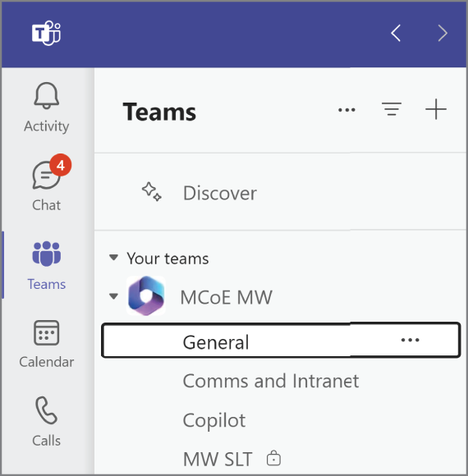Open the Teams header more options ellipsis
Screen dimensions: 468x476
pyautogui.click(x=346, y=110)
